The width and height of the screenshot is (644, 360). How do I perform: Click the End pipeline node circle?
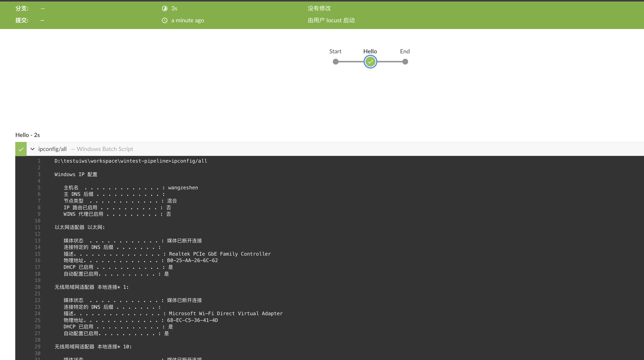405,62
